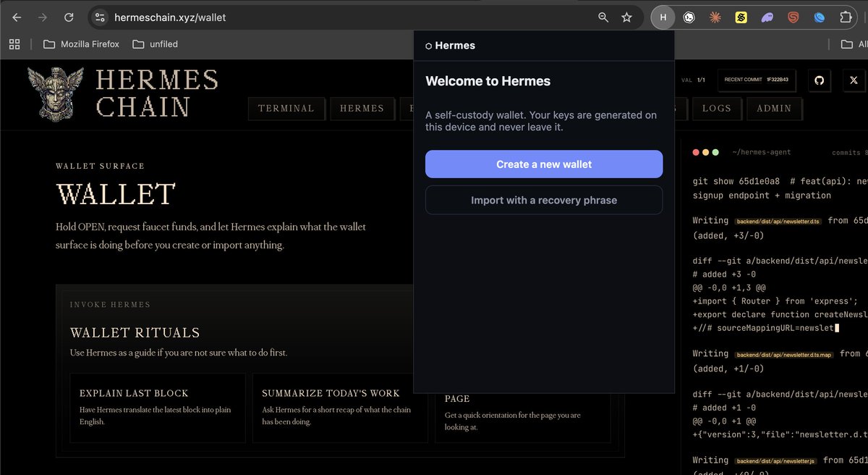Switch to the TERMINAL nav tab
The image size is (868, 475).
[x=286, y=109]
